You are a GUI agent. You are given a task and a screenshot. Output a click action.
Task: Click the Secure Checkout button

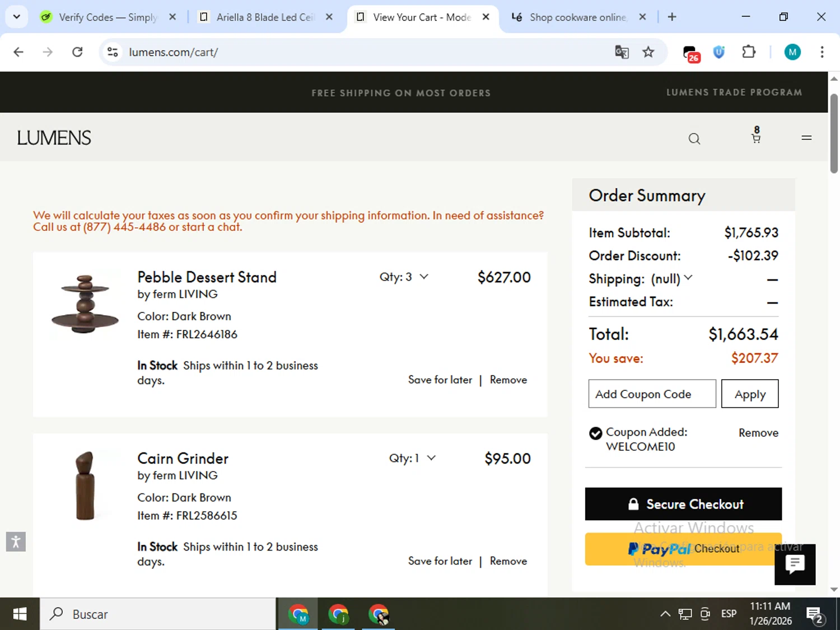(683, 504)
